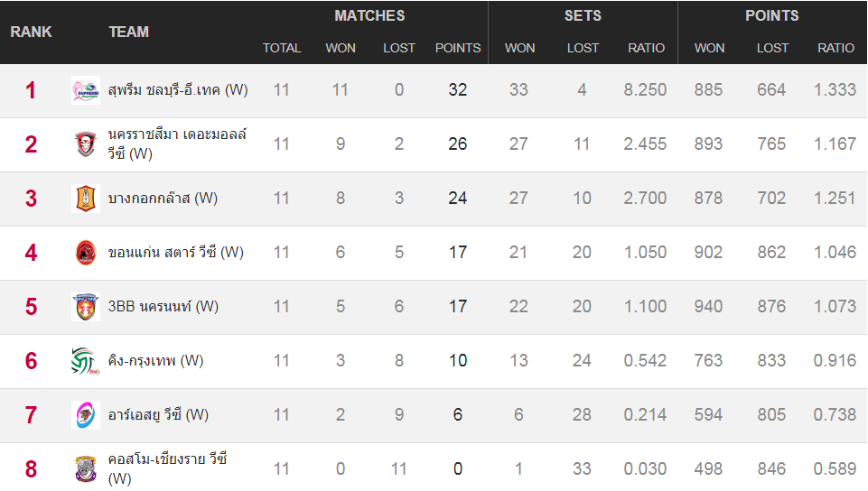Click the Nakhon Ratchasima team logo in rank 2

(x=86, y=144)
